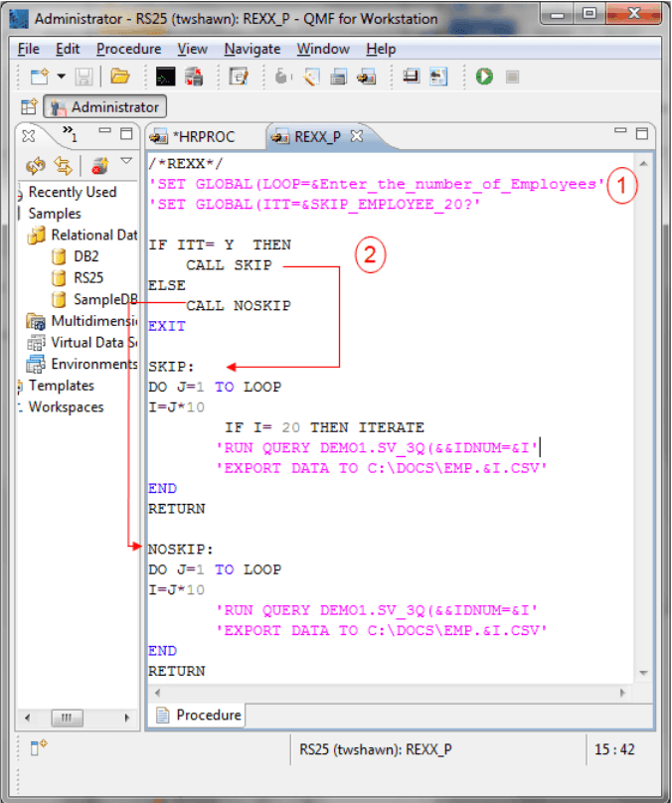Open the New object dropdown arrow
The image size is (672, 803).
62,77
